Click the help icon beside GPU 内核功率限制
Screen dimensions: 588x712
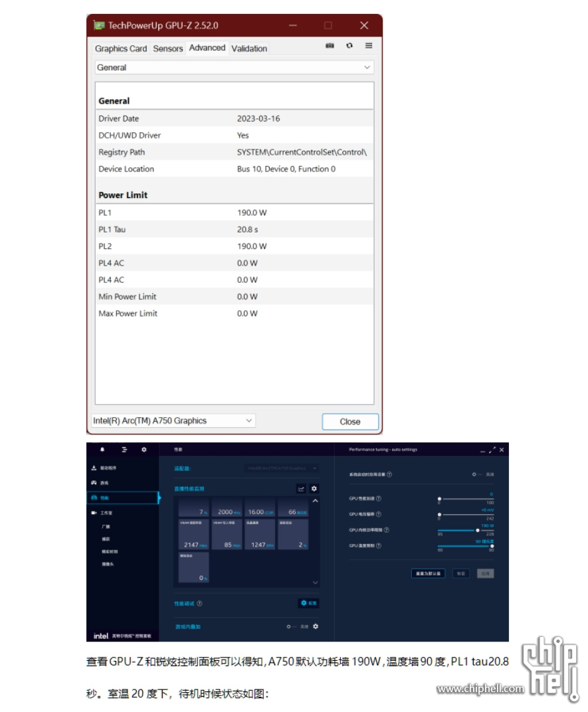pyautogui.click(x=386, y=530)
